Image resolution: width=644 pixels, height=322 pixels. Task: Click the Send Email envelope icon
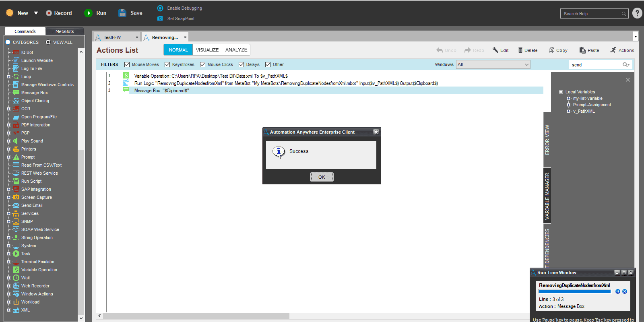pos(16,205)
